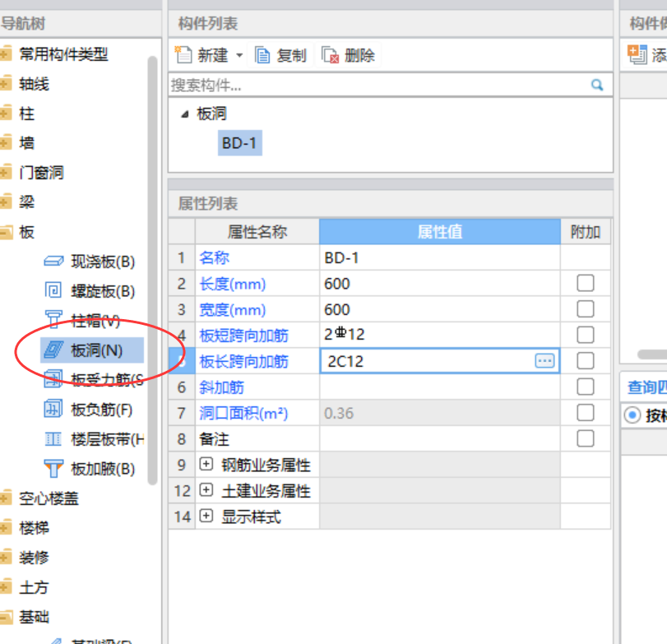Viewport: 667px width, 644px height.
Task: Select 柱帽(V) column cap icon
Action: [53, 320]
